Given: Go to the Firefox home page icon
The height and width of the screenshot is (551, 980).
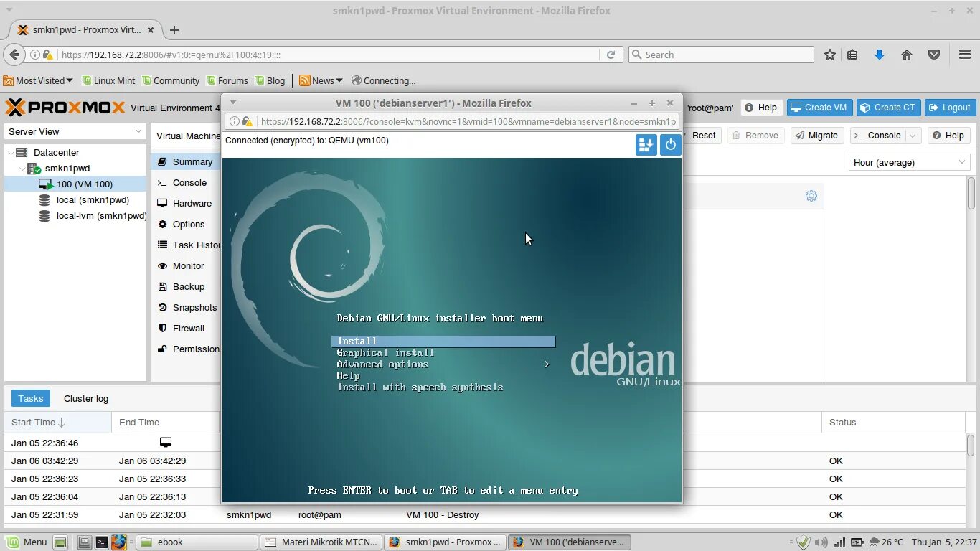Looking at the screenshot, I should (x=907, y=55).
